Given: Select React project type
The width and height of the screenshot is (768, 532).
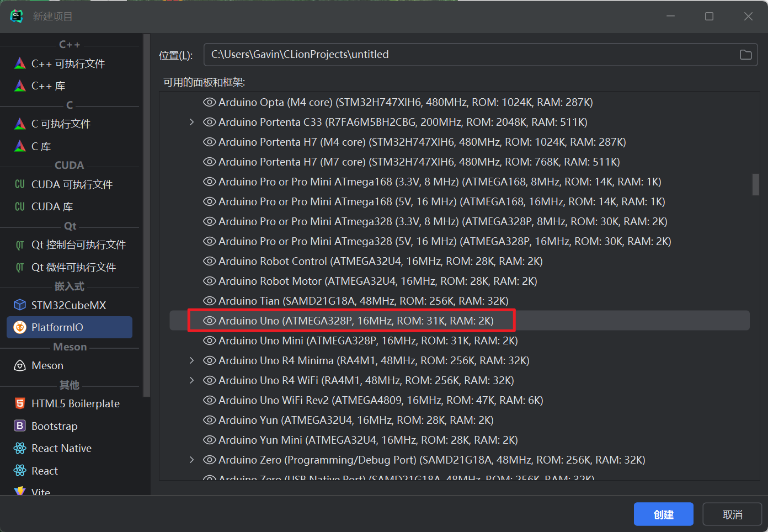Looking at the screenshot, I should coord(70,471).
